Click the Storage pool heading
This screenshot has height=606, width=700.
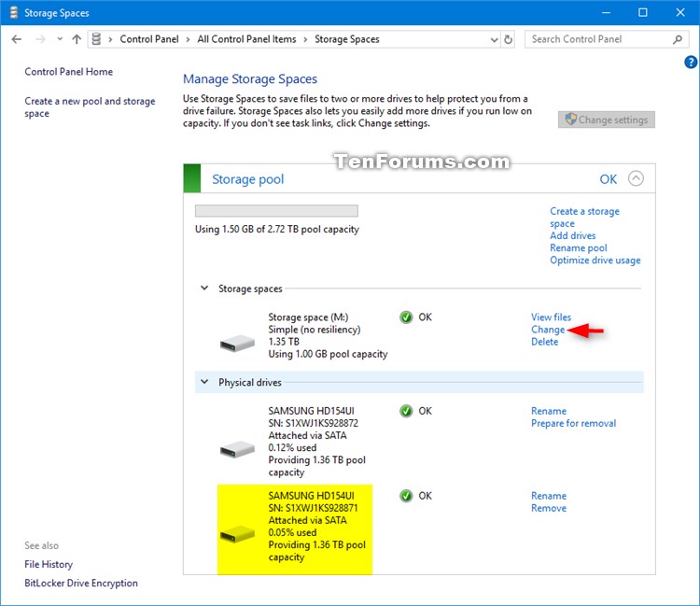[x=247, y=179]
